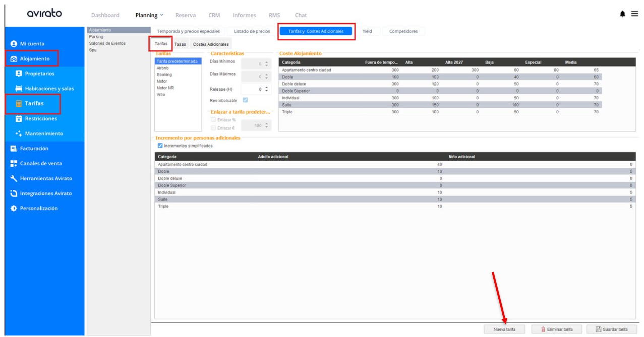This screenshot has height=337, width=644.
Task: Adjust the Enlazar value stepper showing 100
Action: (x=267, y=125)
